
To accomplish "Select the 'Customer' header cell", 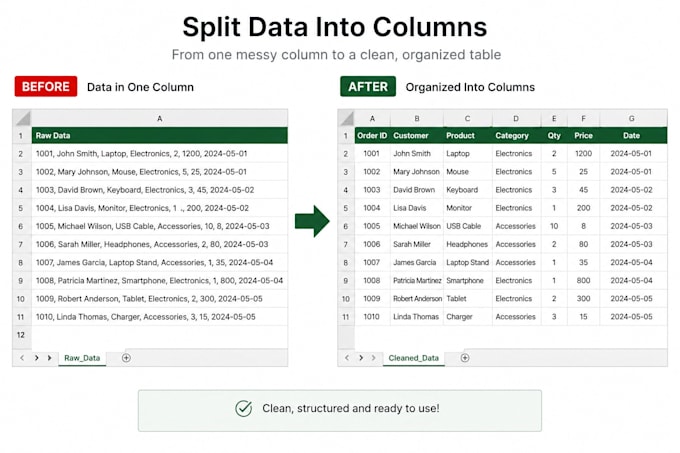I will [417, 136].
